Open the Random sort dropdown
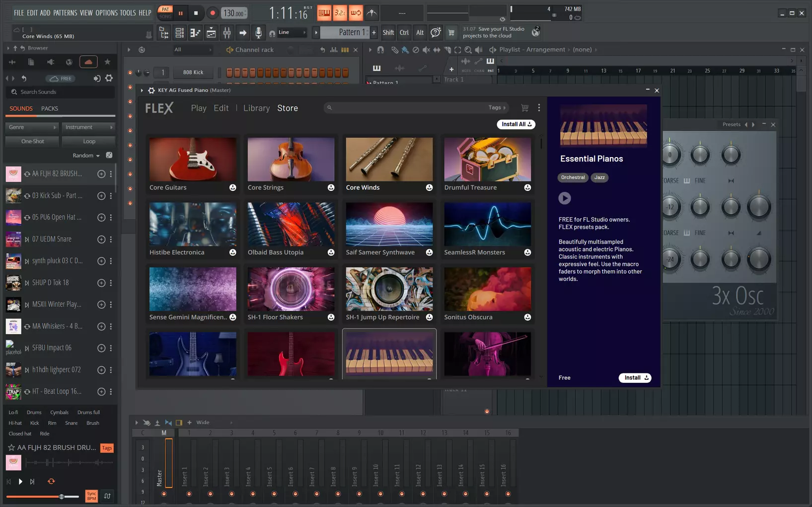The height and width of the screenshot is (507, 812). click(x=86, y=156)
